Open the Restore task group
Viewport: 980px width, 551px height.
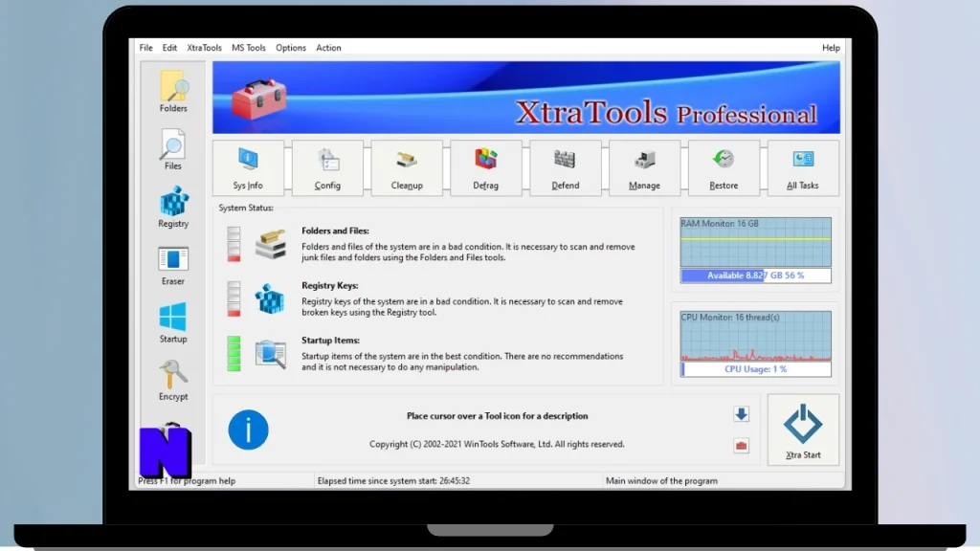click(x=724, y=168)
